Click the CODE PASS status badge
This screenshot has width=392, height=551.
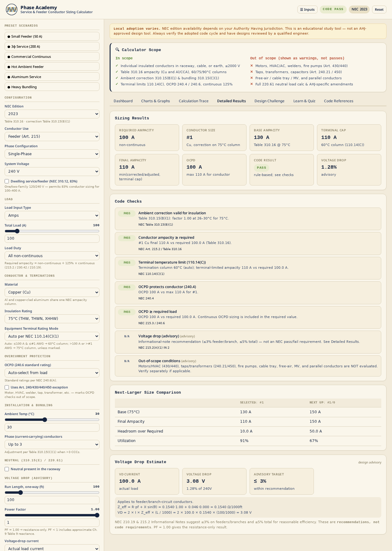pos(333,9)
